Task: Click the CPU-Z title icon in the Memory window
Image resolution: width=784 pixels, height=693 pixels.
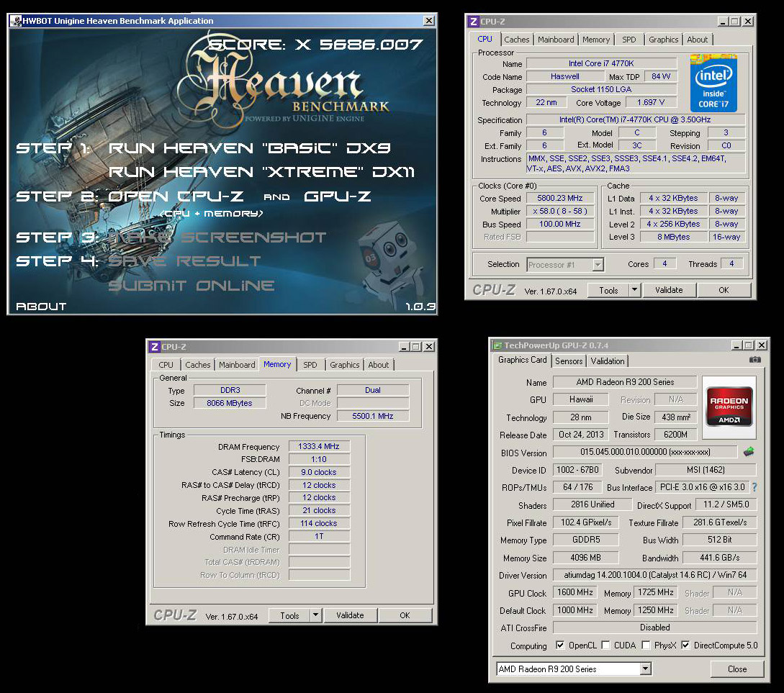Action: click(x=155, y=347)
